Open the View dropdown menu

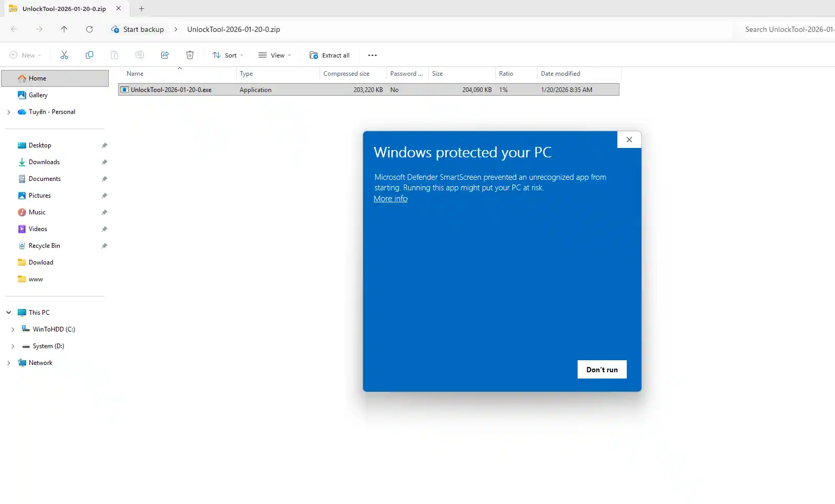coord(275,55)
